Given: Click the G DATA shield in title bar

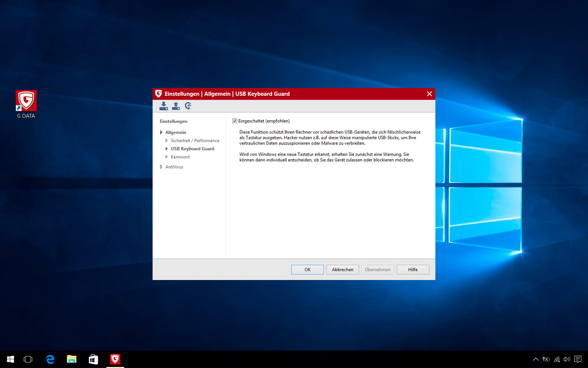Looking at the screenshot, I should pyautogui.click(x=159, y=94).
